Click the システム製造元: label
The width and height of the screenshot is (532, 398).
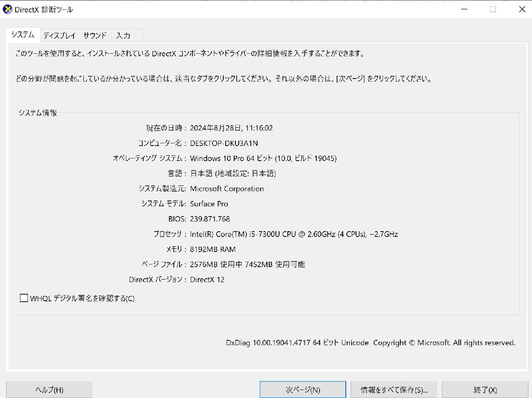pyautogui.click(x=163, y=189)
